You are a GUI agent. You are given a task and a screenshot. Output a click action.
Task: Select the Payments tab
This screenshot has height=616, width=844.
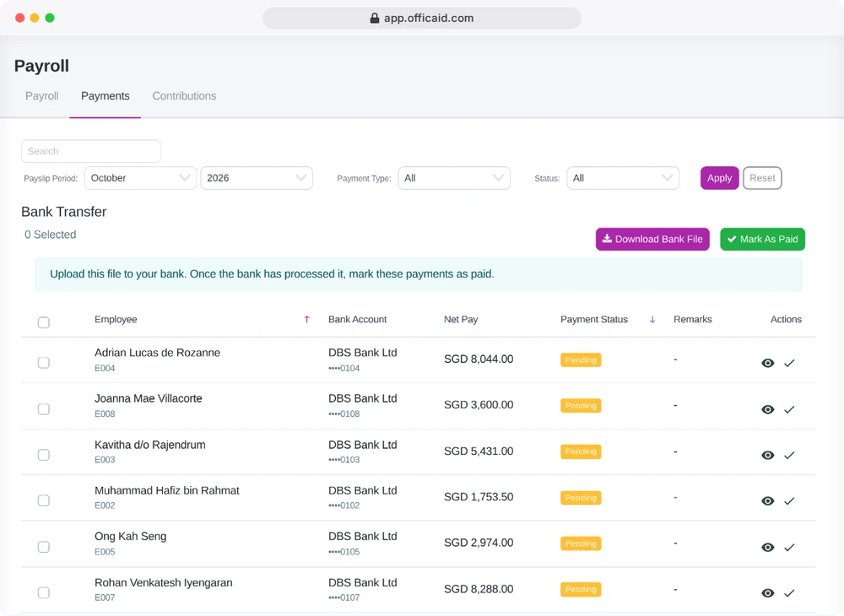(x=105, y=95)
